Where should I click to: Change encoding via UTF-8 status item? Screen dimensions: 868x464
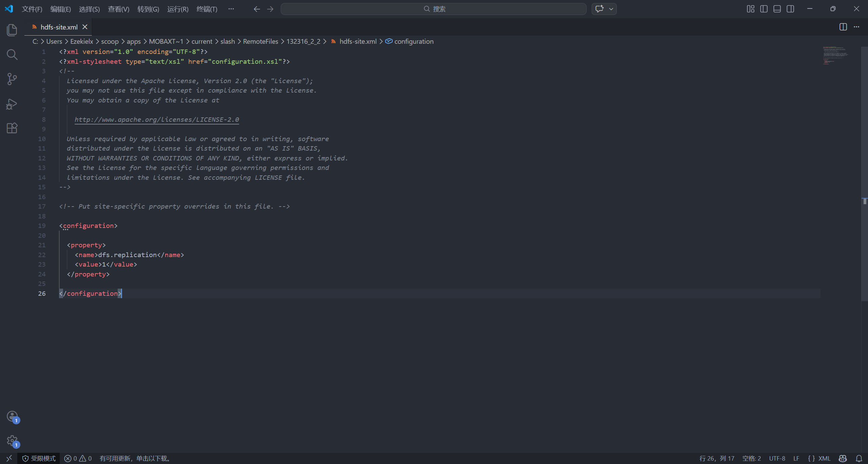click(x=777, y=458)
